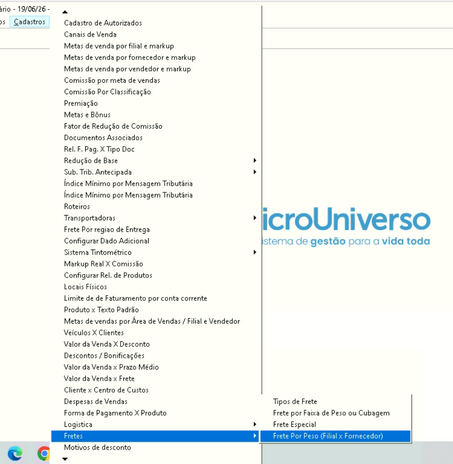
Task: Expand the highlighted Fretes submenu
Action: [x=155, y=436]
